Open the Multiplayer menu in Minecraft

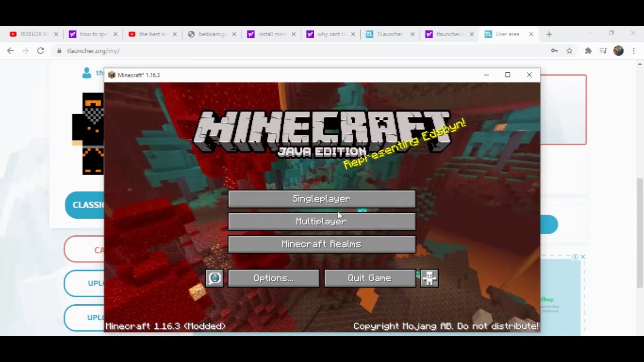pos(322,221)
